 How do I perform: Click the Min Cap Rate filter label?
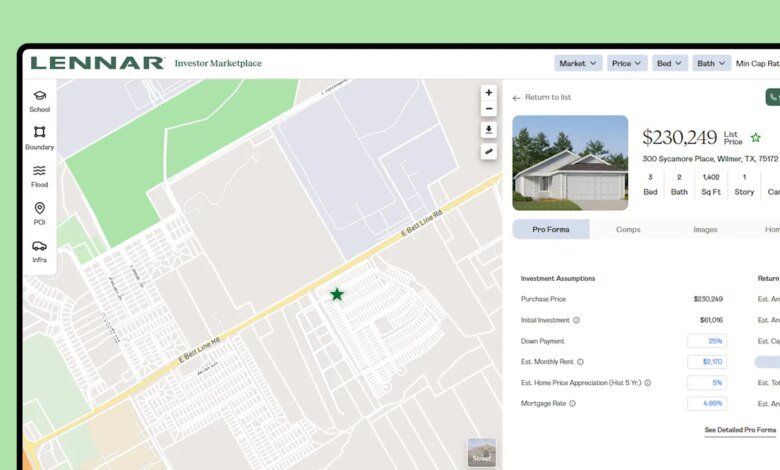[758, 64]
